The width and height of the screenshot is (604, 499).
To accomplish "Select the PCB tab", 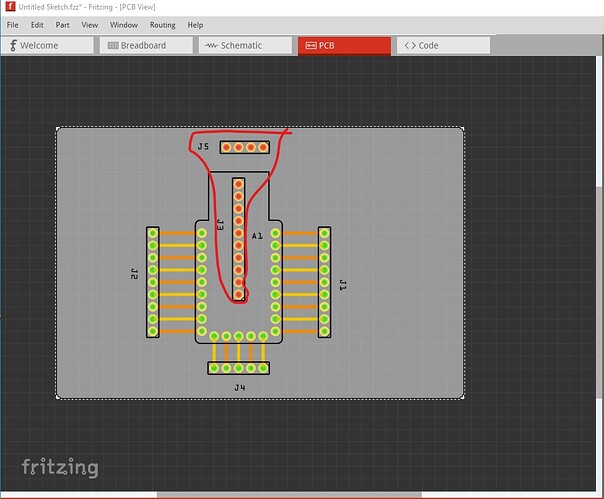I will coord(344,46).
